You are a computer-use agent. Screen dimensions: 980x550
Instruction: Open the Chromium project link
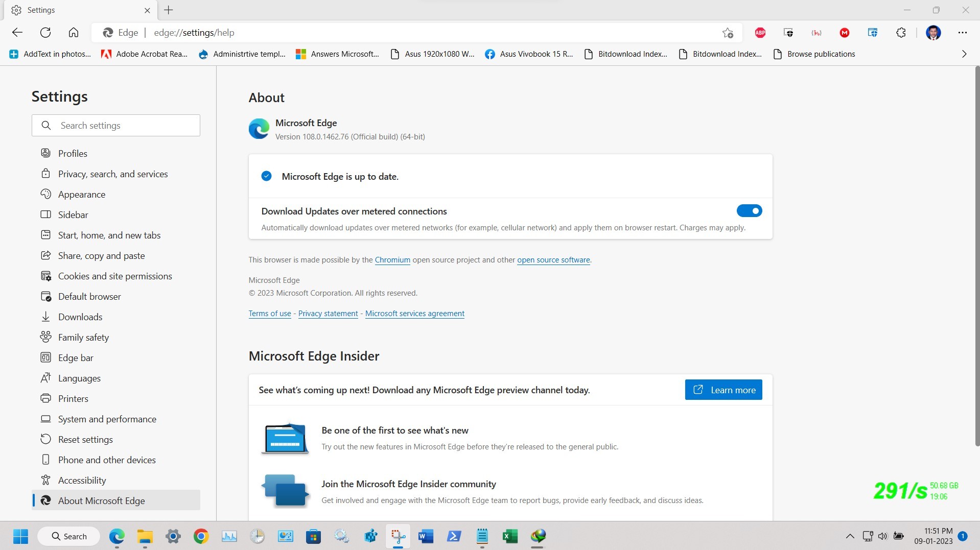(x=392, y=259)
